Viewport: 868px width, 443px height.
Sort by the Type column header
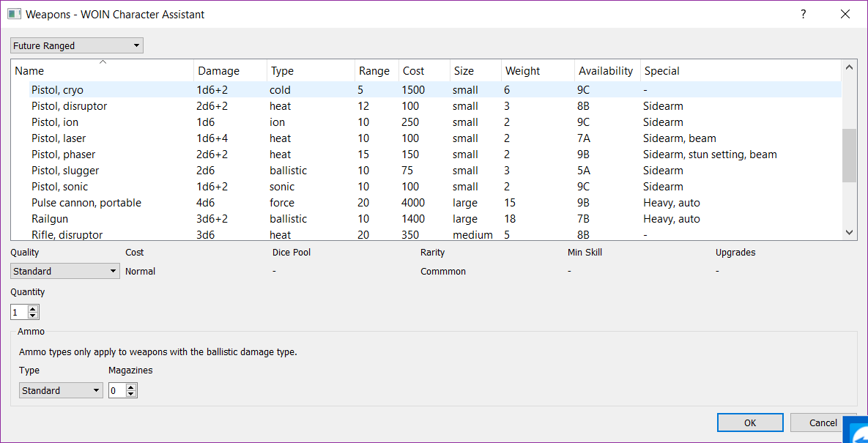point(311,71)
